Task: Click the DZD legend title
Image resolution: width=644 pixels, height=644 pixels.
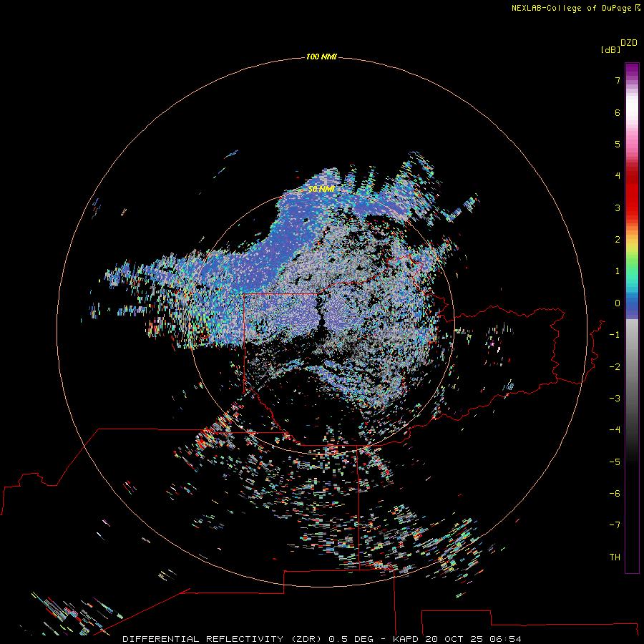Action: [x=629, y=43]
